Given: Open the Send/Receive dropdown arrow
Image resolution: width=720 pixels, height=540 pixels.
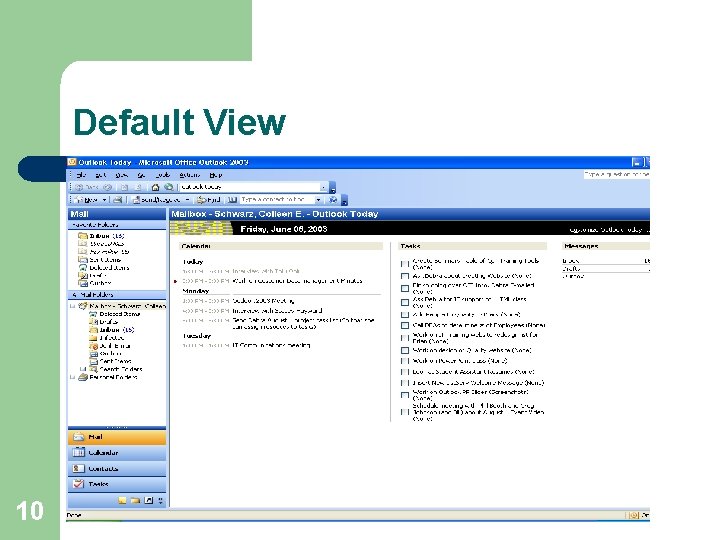Looking at the screenshot, I should (x=187, y=200).
